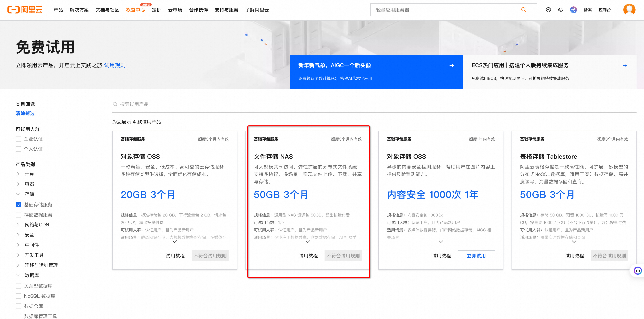Open 试用教程 for the NAS card
The width and height of the screenshot is (644, 319).
tap(308, 256)
